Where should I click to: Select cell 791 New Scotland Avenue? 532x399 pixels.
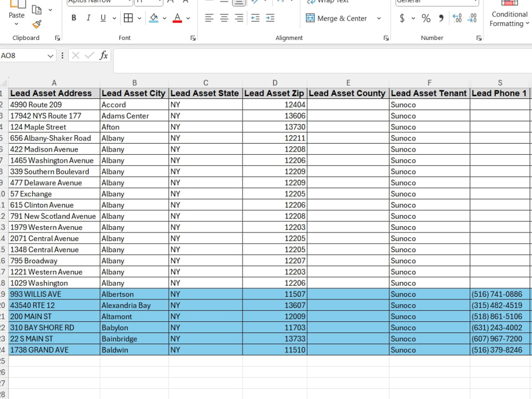(54, 216)
